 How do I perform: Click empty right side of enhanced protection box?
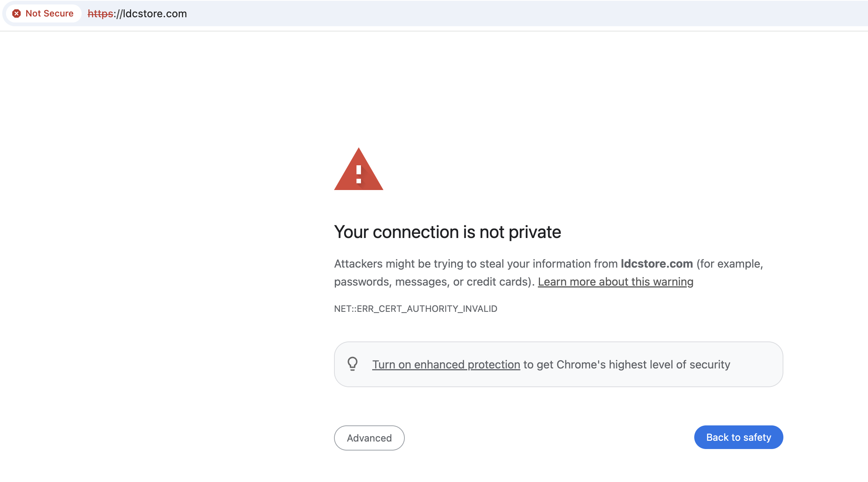pyautogui.click(x=756, y=364)
